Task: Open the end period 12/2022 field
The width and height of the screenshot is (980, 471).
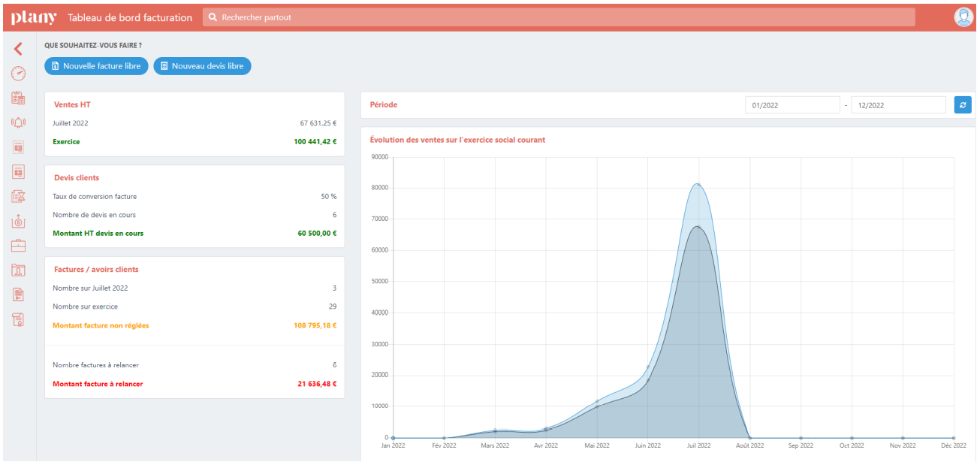Action: pos(898,105)
